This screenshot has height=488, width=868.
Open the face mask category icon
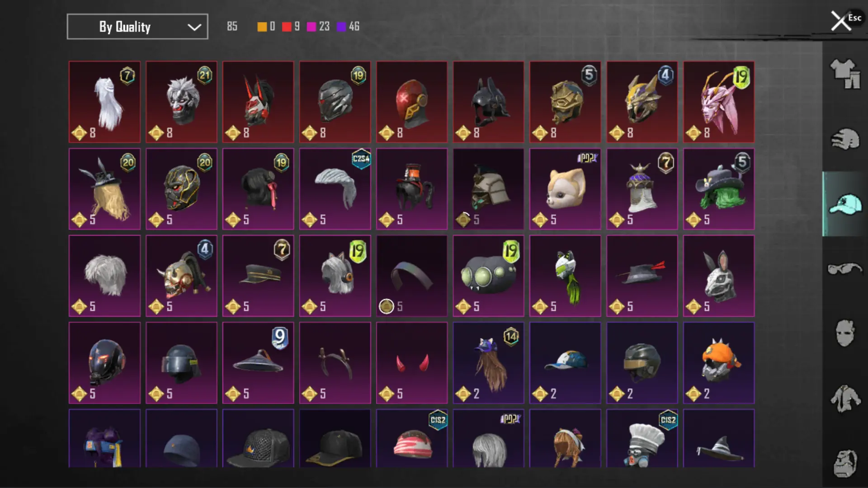tap(845, 333)
